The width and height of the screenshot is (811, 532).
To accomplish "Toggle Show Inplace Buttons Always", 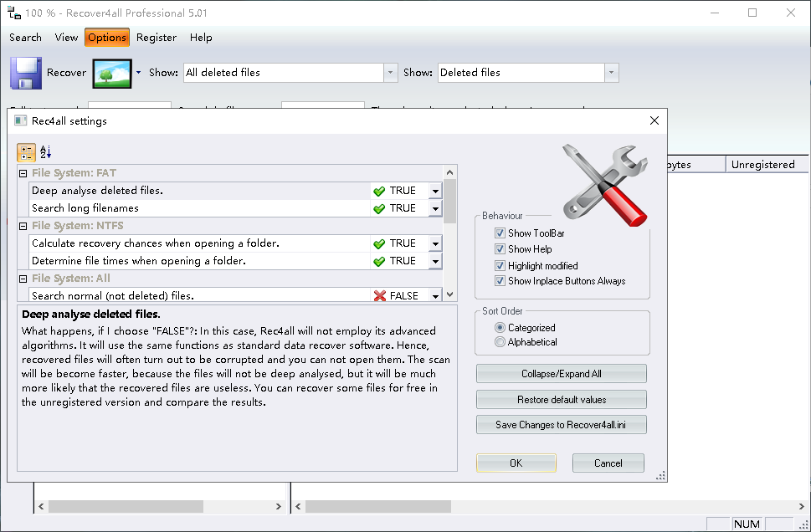I will [x=500, y=281].
